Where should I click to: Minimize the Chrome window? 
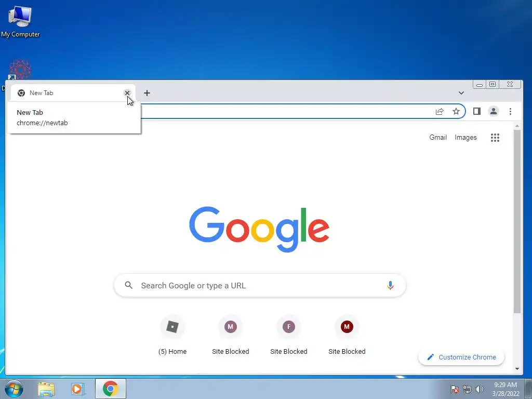pyautogui.click(x=480, y=85)
